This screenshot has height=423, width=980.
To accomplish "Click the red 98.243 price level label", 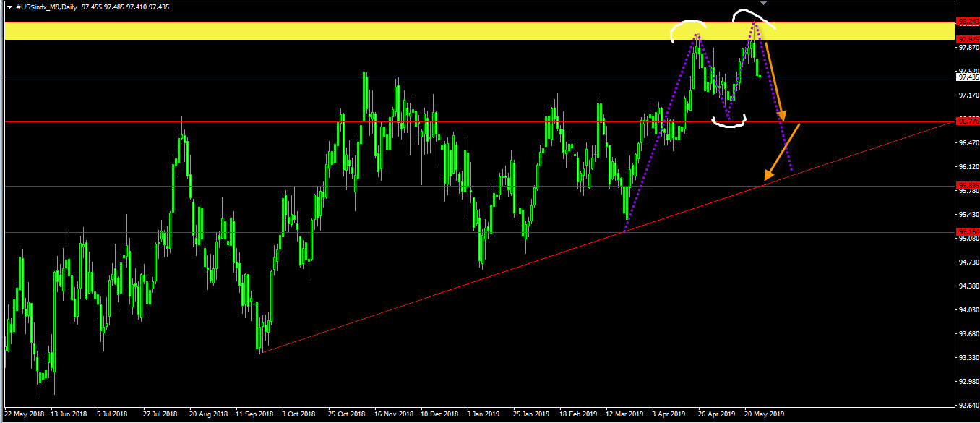I will [968, 22].
